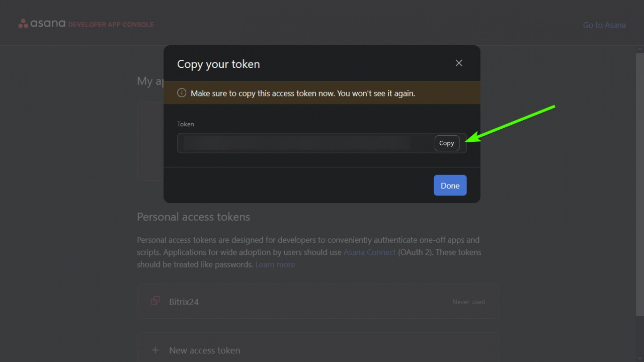Viewport: 644px width, 362px height.
Task: Click the info icon in warning banner
Action: click(x=182, y=93)
